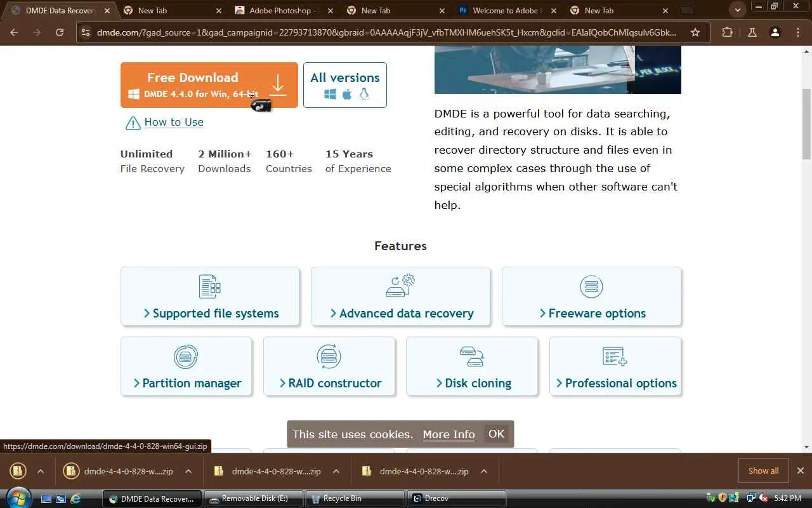Open the Chrome three-dot menu
Screen dimensions: 812x508
[798, 32]
